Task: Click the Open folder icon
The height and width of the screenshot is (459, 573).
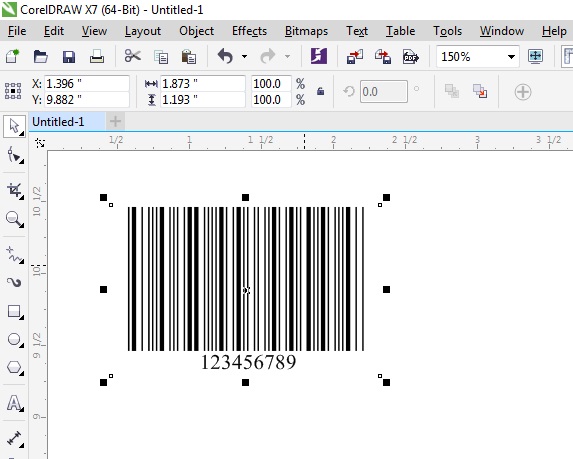Action: click(x=41, y=57)
